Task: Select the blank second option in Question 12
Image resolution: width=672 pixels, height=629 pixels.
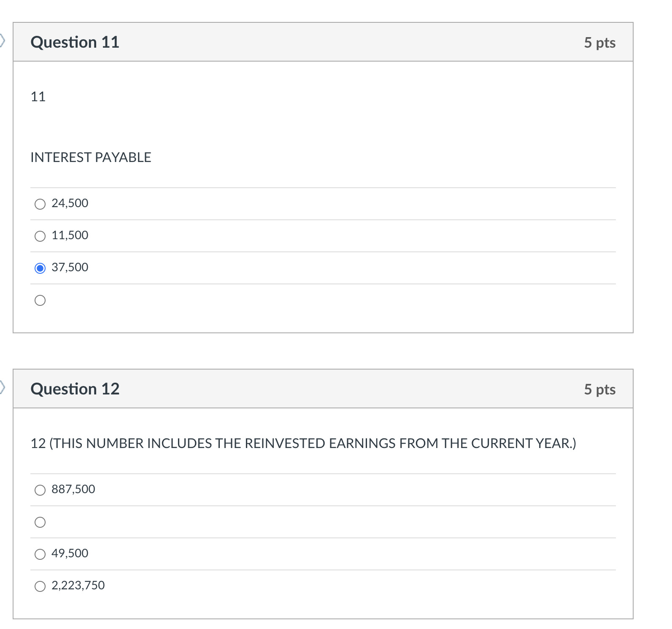Action: pos(40,522)
